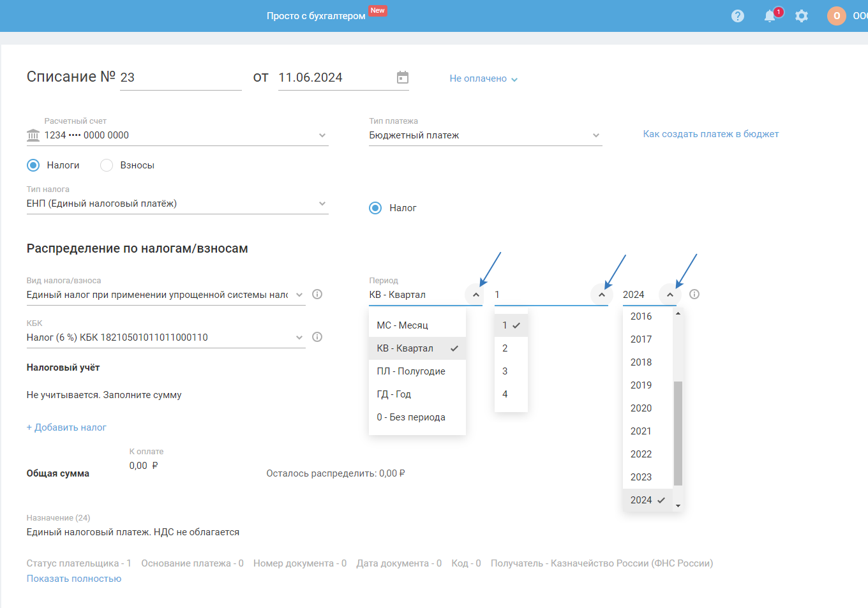Click the text Не учитывается. Заполните сумму
868x608 pixels.
(x=104, y=395)
